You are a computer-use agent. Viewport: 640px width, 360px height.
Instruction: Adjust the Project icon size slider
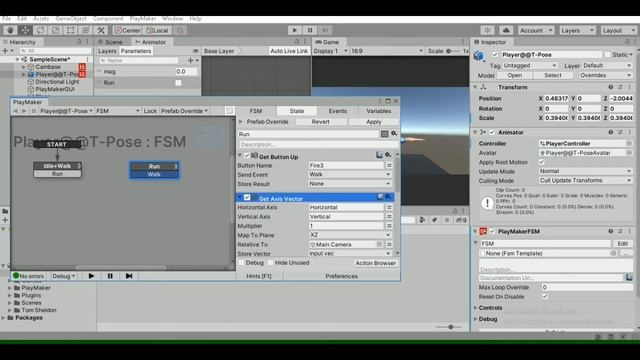tap(450, 327)
